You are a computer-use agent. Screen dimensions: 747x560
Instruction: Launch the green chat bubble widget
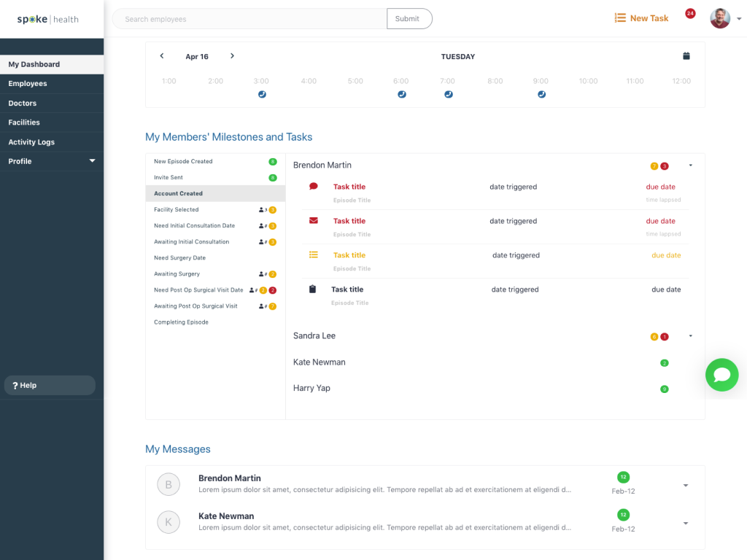pos(721,375)
